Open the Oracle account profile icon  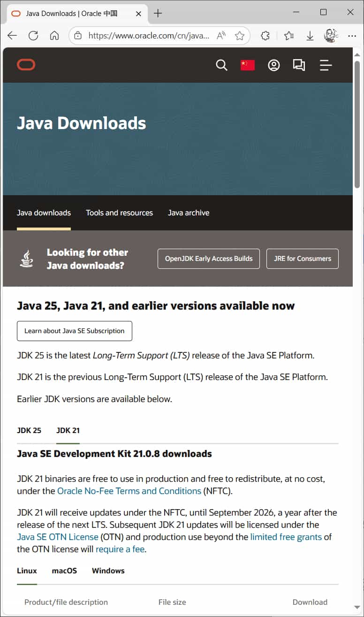(x=273, y=65)
